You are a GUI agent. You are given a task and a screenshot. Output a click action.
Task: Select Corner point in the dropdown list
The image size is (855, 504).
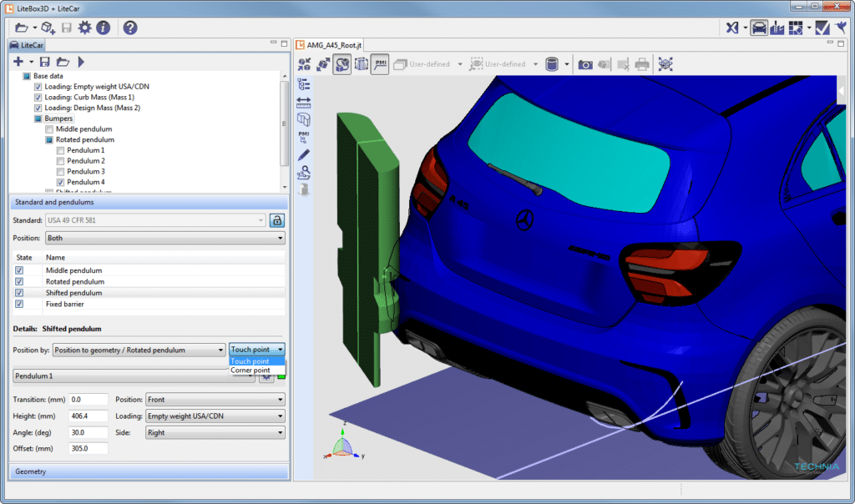tap(257, 370)
